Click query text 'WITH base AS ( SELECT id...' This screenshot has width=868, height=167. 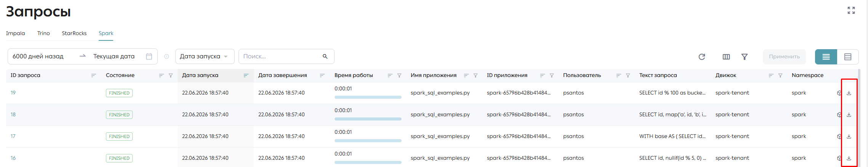[x=673, y=136]
